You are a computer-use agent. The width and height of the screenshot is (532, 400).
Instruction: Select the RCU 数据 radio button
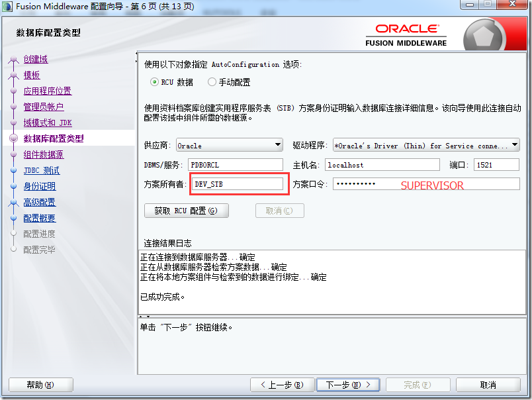pos(154,82)
